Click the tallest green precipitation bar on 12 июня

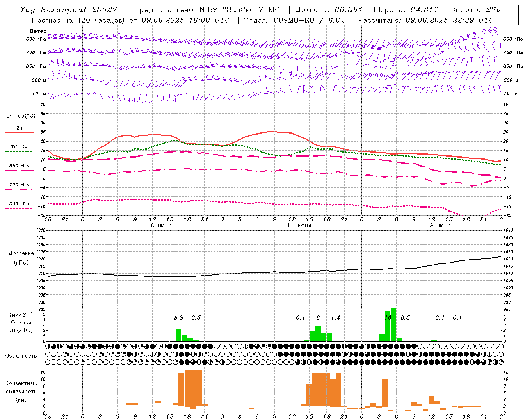click(x=394, y=325)
